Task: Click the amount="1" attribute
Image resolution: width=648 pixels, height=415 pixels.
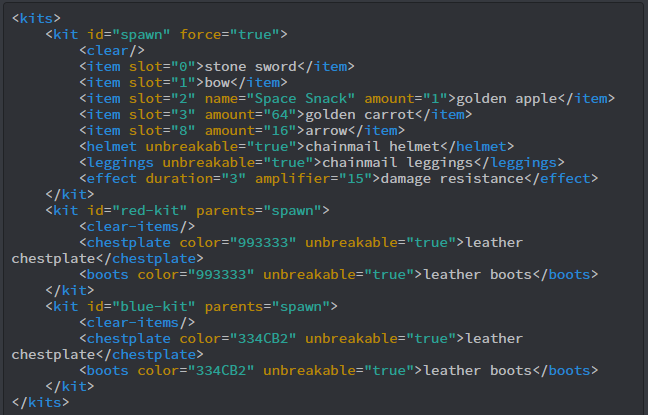Action: tap(406, 98)
